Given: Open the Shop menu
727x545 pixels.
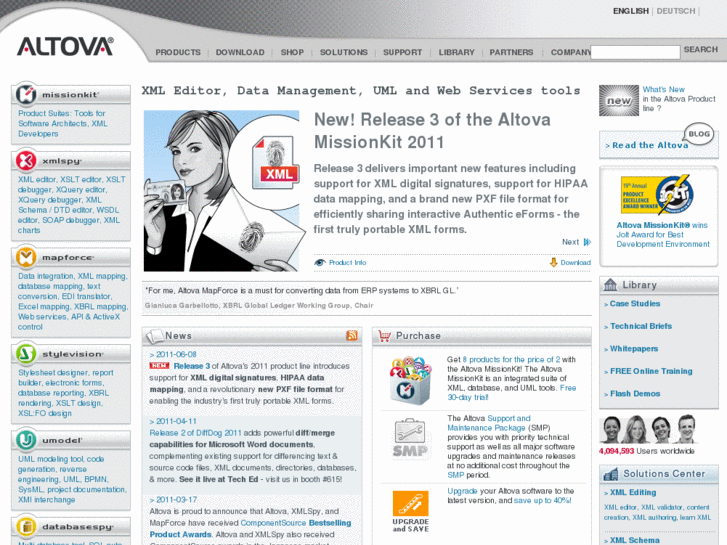Looking at the screenshot, I should click(292, 52).
